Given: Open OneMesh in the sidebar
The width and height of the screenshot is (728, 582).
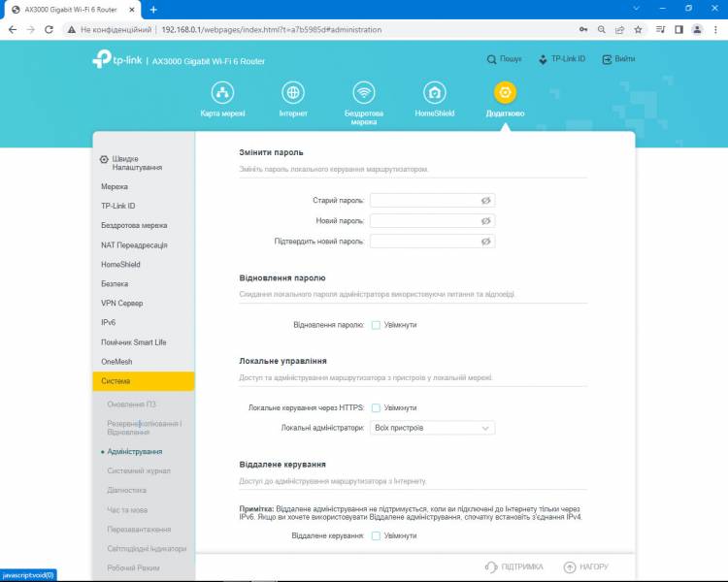Looking at the screenshot, I should [x=116, y=362].
